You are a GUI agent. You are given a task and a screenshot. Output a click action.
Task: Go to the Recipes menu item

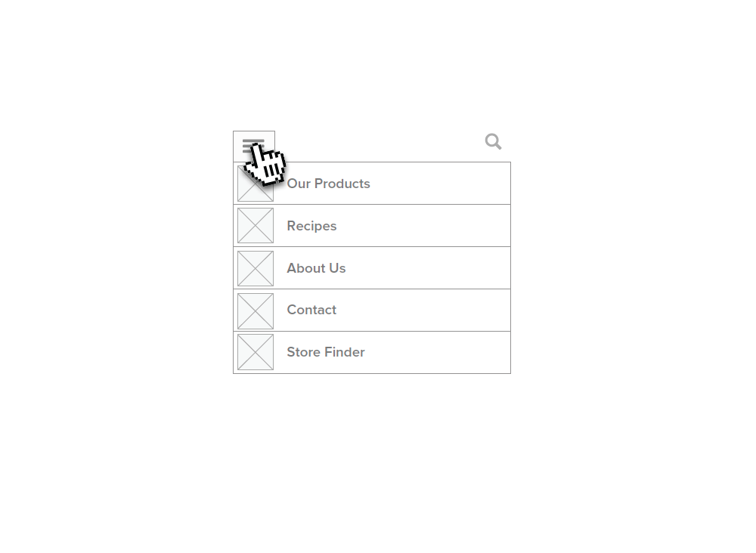click(x=311, y=226)
